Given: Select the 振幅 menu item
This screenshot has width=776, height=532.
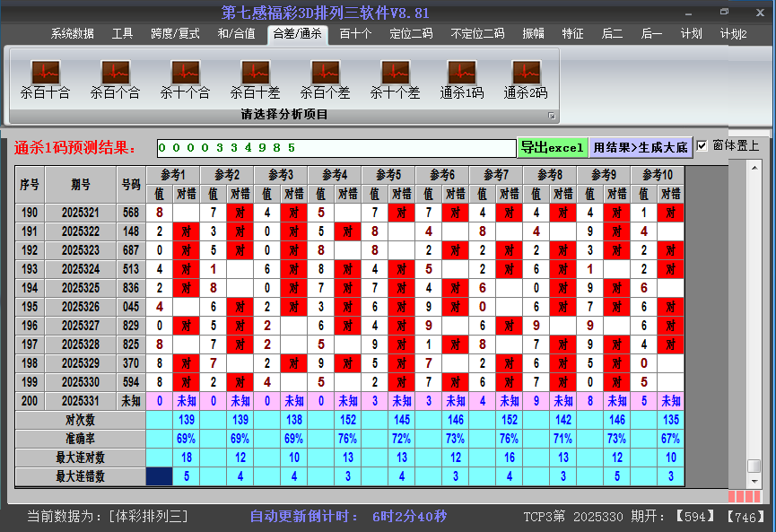Looking at the screenshot, I should pos(532,36).
